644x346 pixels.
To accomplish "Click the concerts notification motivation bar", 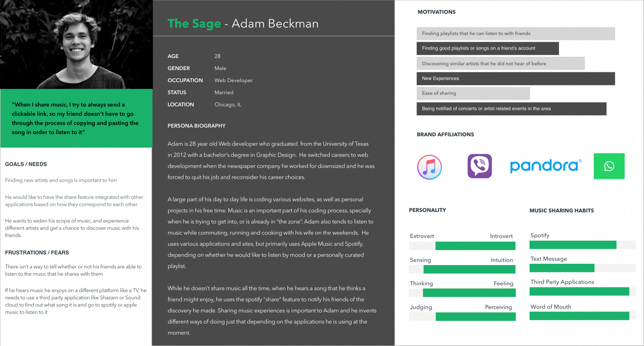I will click(511, 109).
